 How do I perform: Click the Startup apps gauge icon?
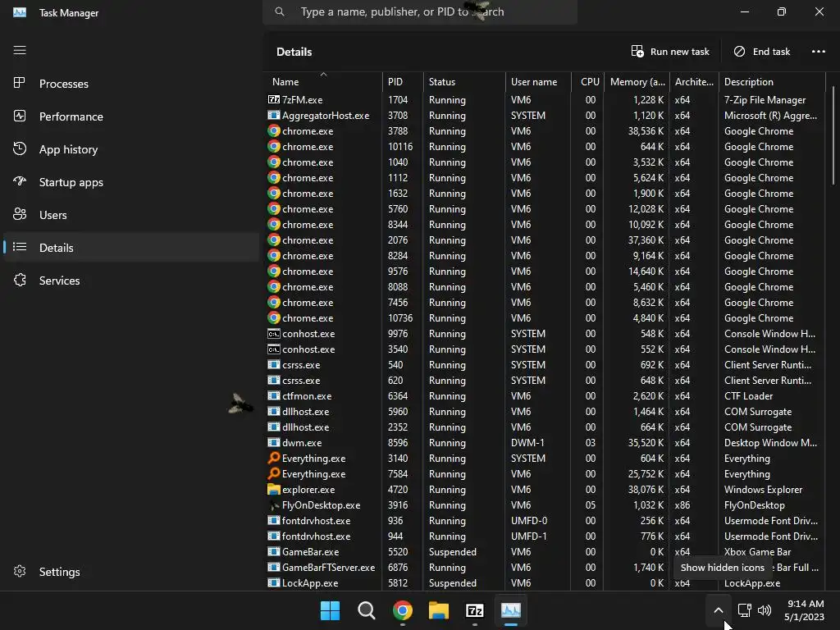[20, 181]
